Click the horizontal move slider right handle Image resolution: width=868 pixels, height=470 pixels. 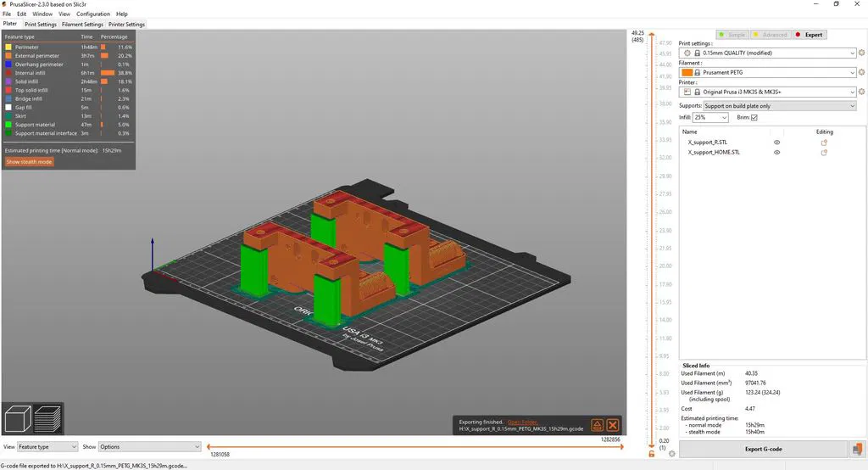(x=622, y=447)
